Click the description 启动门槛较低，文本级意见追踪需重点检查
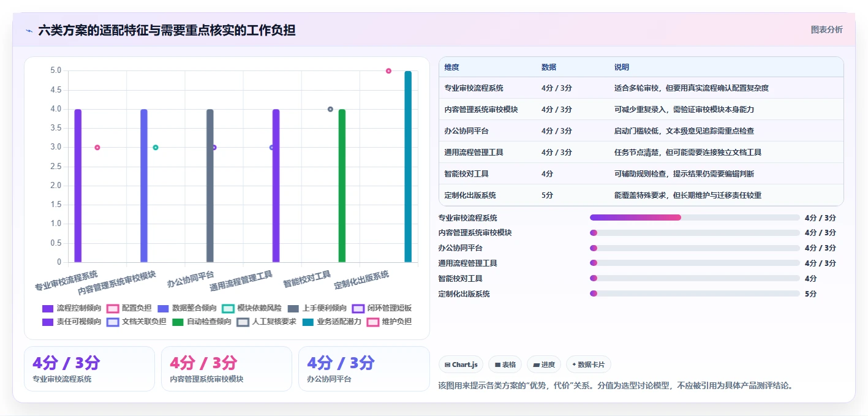The width and height of the screenshot is (868, 416). click(x=684, y=131)
